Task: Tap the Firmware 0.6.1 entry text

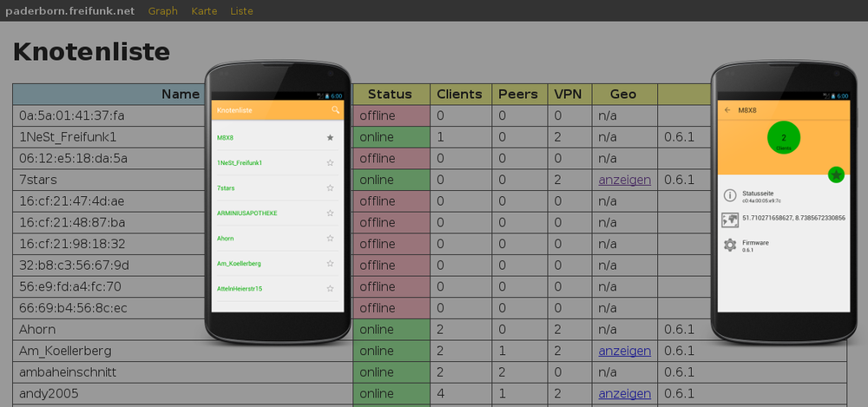Action: [756, 246]
